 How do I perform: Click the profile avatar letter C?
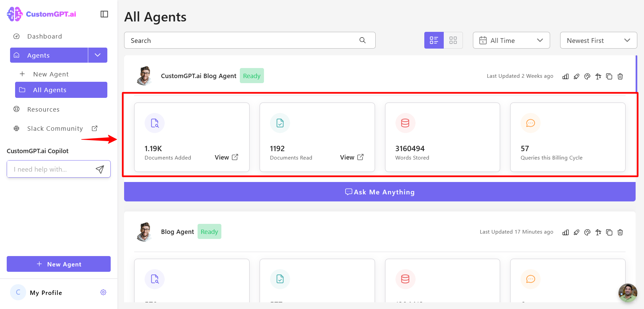tap(18, 292)
